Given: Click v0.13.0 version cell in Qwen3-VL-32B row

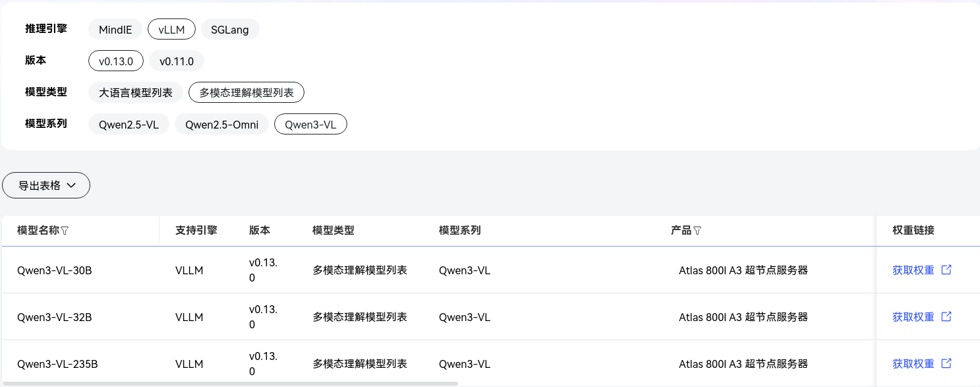Looking at the screenshot, I should 264,317.
